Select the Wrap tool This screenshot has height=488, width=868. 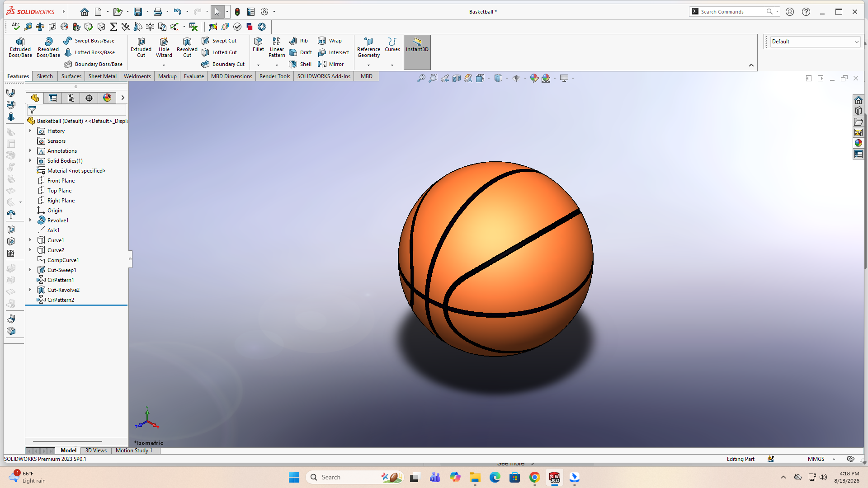(330, 41)
